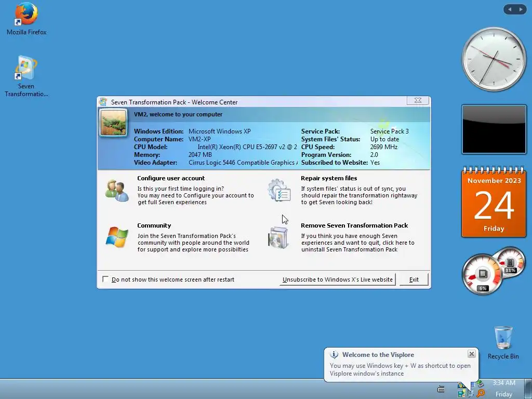
Task: Click the large CPU meter gauge showing 6%
Action: [482, 274]
